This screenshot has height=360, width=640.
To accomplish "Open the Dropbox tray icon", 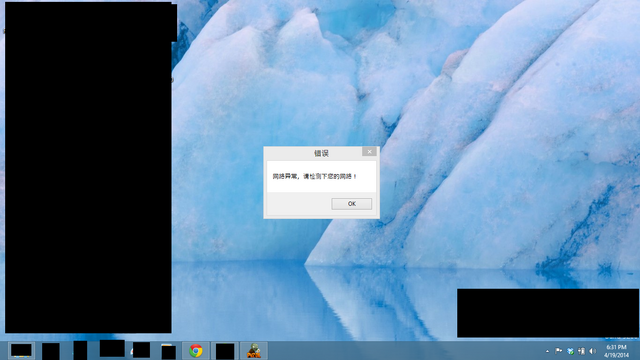I will tap(570, 351).
